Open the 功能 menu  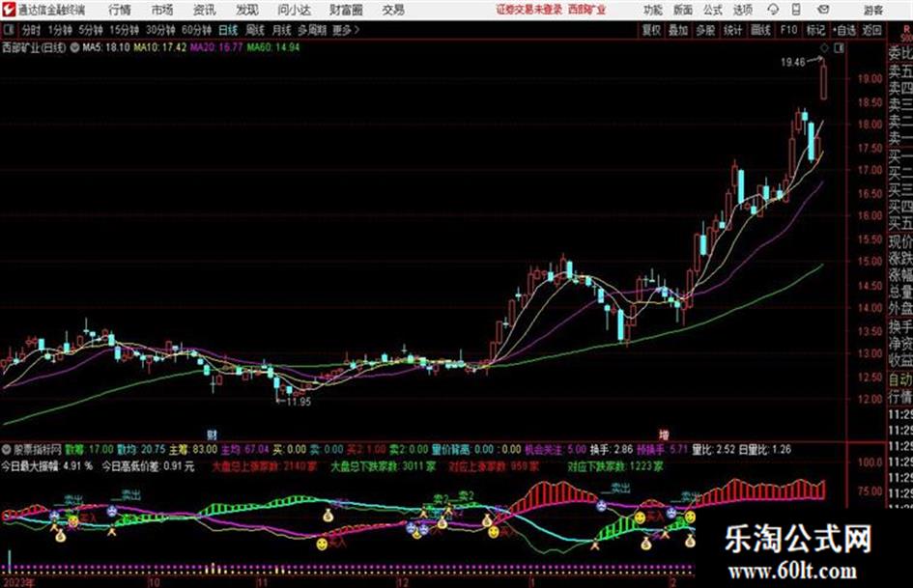click(x=653, y=10)
